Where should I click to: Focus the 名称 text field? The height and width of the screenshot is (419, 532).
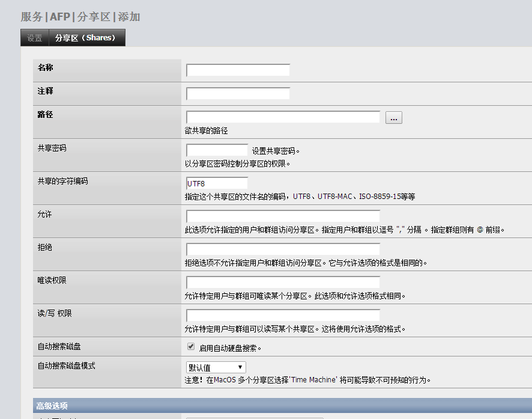click(238, 70)
